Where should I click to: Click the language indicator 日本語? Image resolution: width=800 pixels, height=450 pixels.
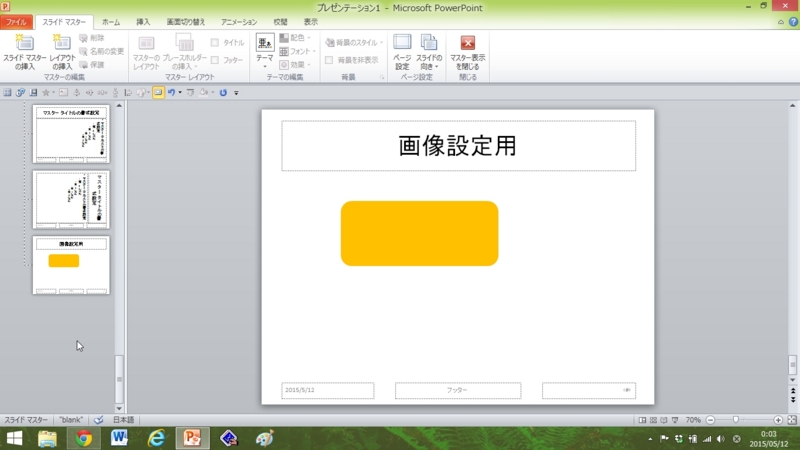(x=123, y=420)
